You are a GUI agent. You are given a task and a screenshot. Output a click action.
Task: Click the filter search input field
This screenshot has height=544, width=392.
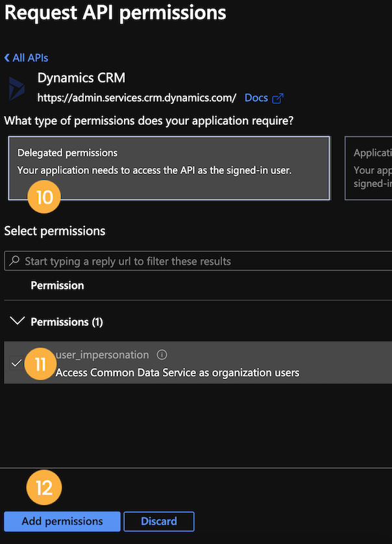coord(162,260)
